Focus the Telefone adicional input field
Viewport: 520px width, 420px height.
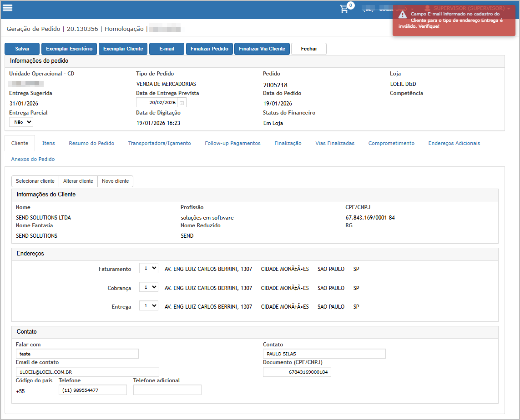(x=167, y=390)
